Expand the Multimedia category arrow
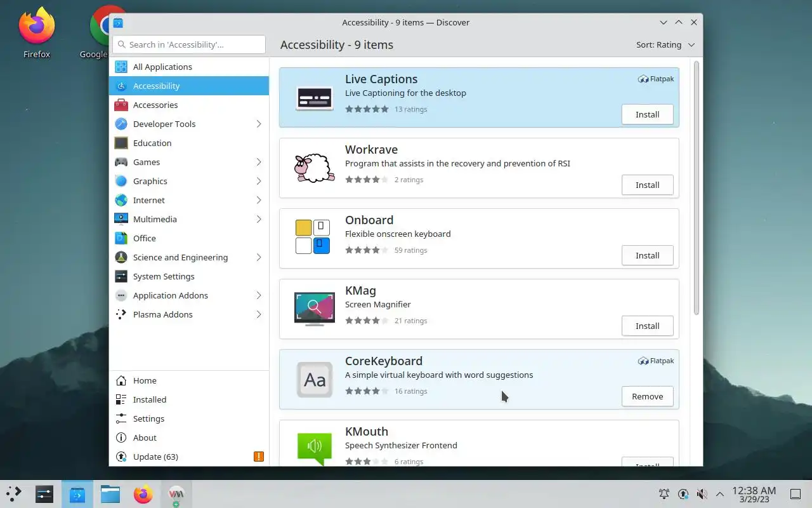 coord(259,219)
